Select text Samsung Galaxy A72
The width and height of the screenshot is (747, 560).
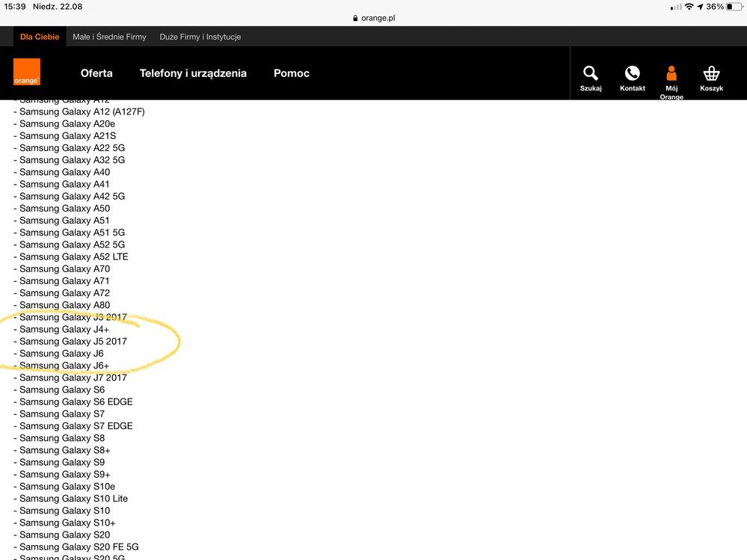65,293
